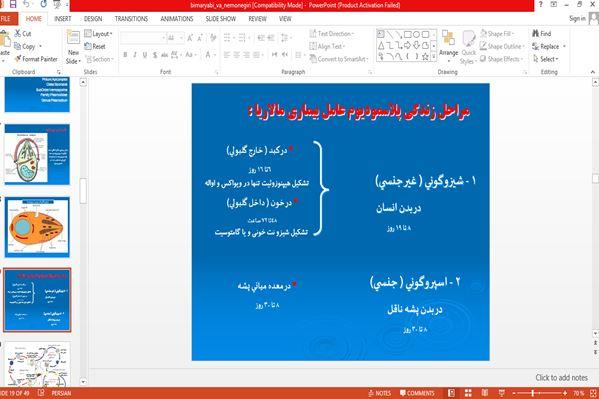
Task: Open Font dialog launcher
Action: [217, 72]
